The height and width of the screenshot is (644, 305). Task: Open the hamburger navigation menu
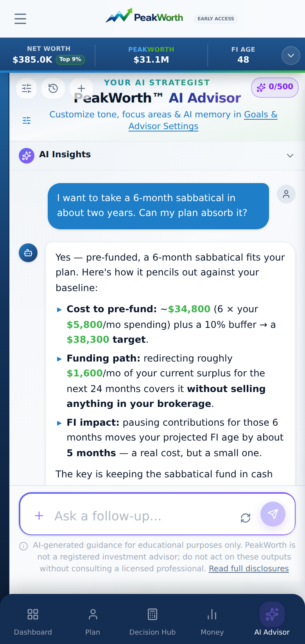pyautogui.click(x=20, y=19)
